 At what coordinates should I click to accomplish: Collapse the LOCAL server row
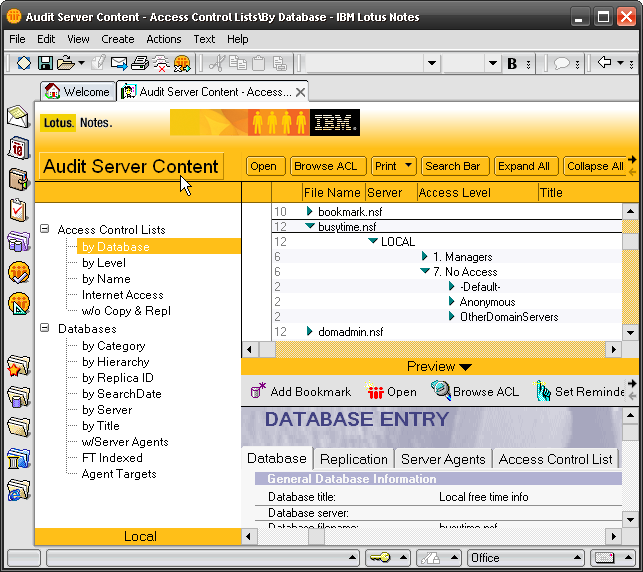click(x=373, y=241)
